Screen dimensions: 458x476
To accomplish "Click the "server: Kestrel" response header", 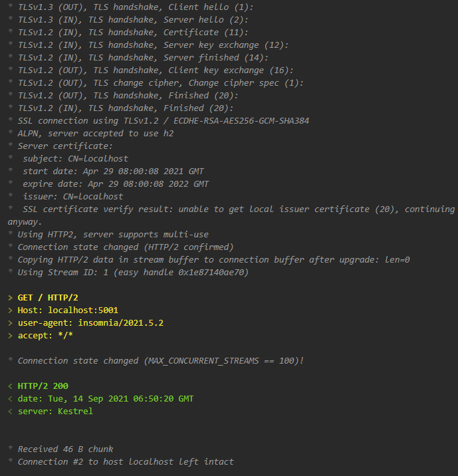I will click(55, 412).
